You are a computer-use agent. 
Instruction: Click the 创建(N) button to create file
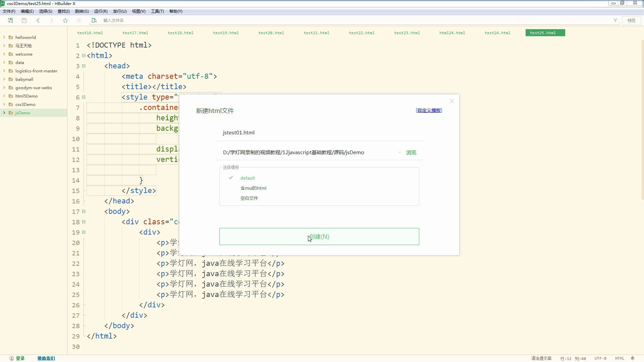pos(319,236)
